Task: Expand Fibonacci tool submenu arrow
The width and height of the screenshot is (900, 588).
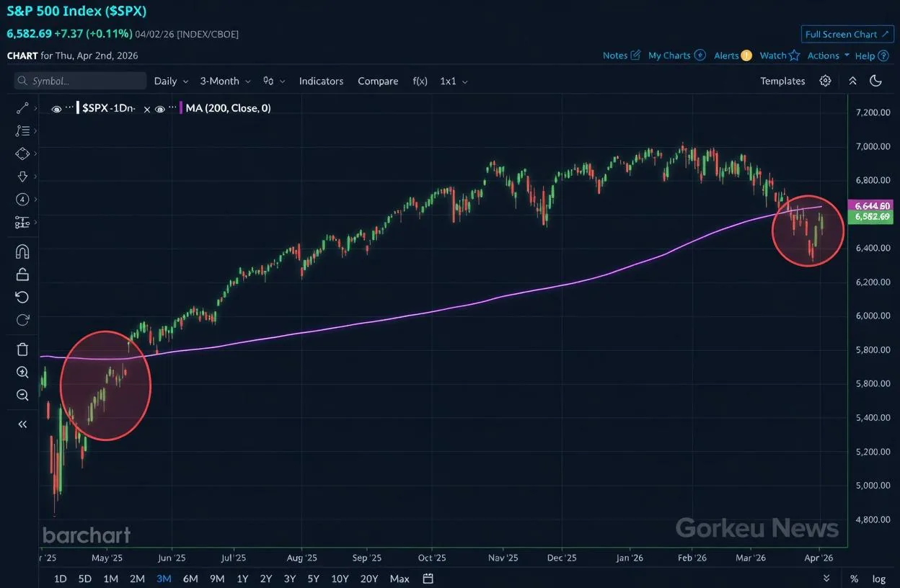Action: pyautogui.click(x=36, y=131)
